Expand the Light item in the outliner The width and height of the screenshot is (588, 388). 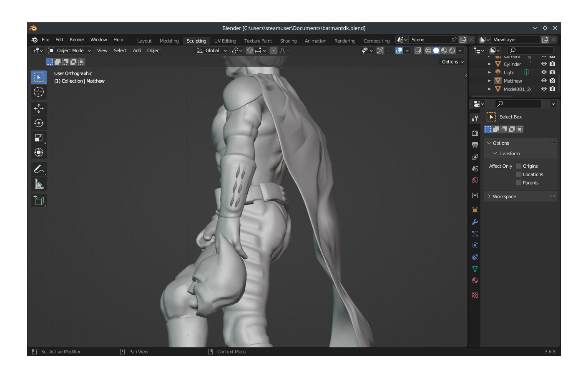coord(490,73)
